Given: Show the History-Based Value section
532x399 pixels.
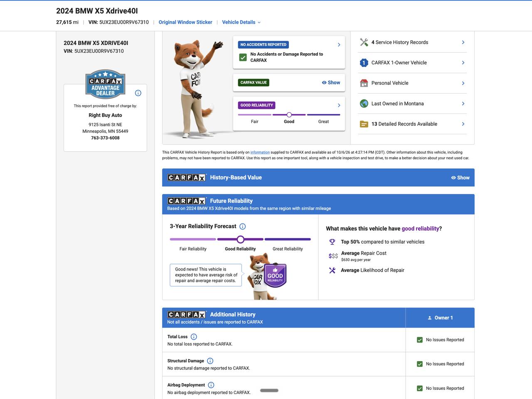Looking at the screenshot, I should [461, 177].
